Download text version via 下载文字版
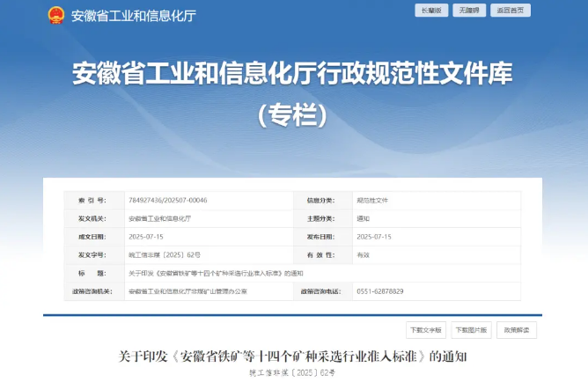 tap(426, 330)
